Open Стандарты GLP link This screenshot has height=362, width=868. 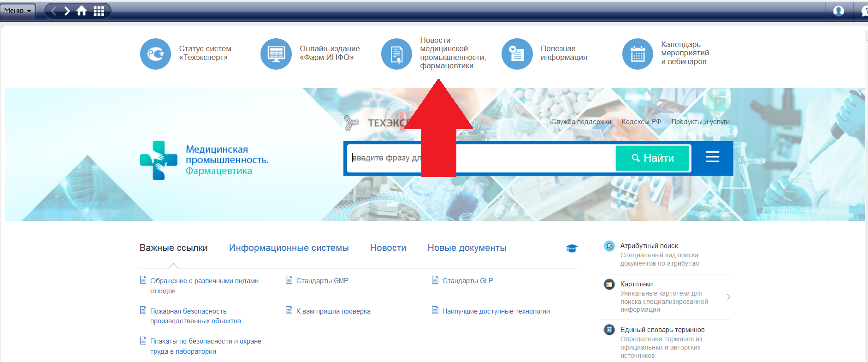[468, 281]
